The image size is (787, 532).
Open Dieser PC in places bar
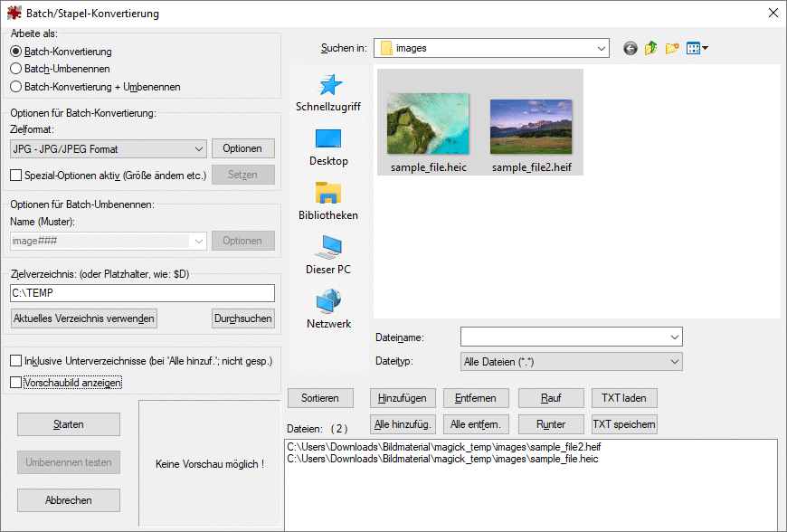(328, 247)
